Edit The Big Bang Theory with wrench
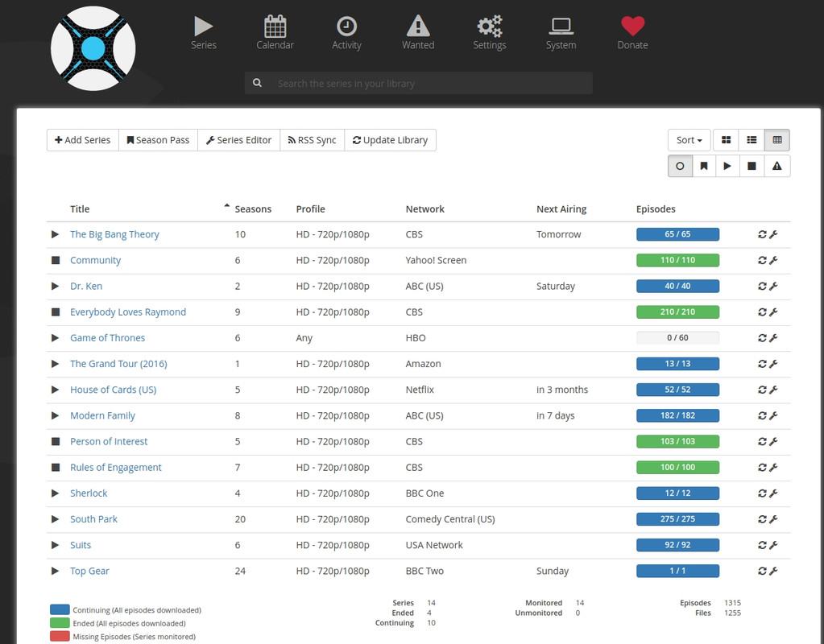This screenshot has height=644, width=824. pos(773,234)
